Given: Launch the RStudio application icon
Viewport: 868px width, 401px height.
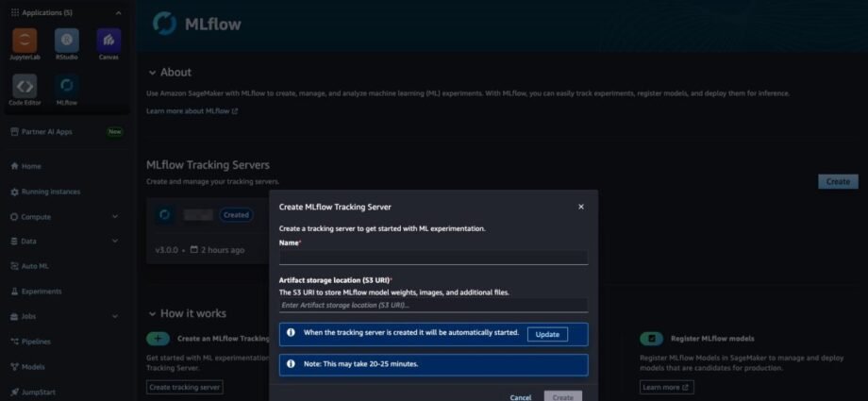Looking at the screenshot, I should coord(66,41).
